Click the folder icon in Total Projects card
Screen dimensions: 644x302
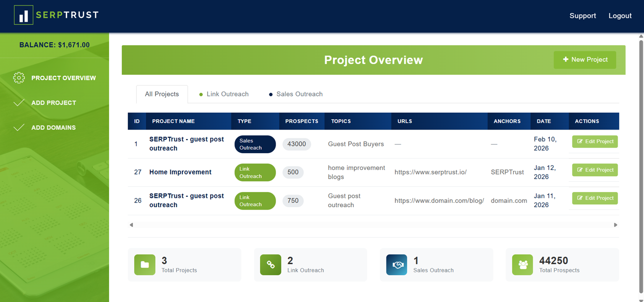144,265
